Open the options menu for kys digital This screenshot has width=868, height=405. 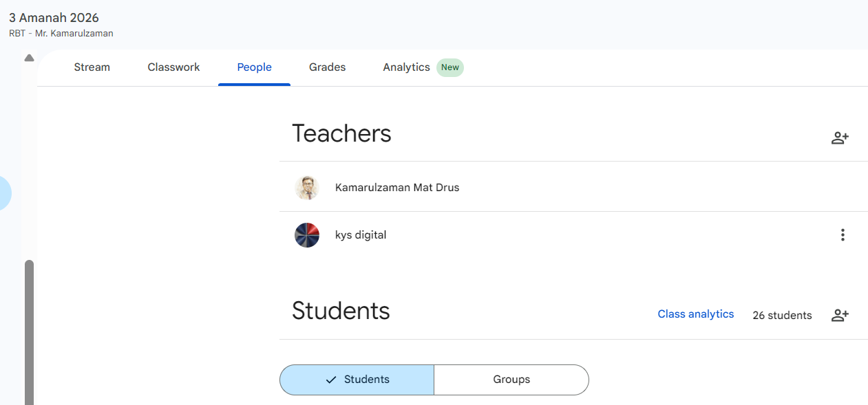(843, 234)
